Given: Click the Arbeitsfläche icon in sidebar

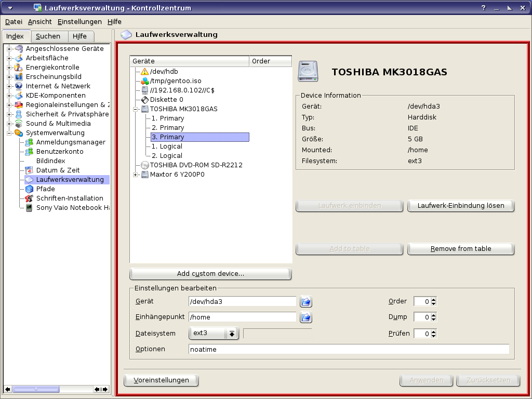Looking at the screenshot, I should [19, 58].
